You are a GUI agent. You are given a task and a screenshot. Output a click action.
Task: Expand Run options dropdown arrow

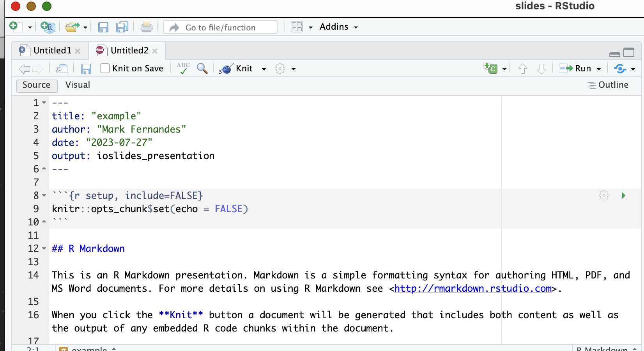point(599,69)
